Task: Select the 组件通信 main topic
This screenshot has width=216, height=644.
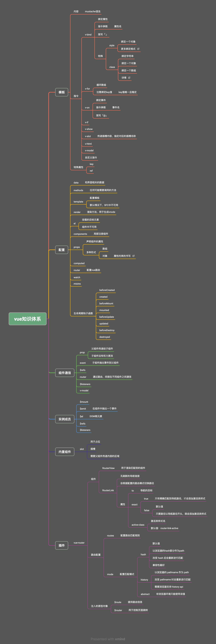Action: 65,373
